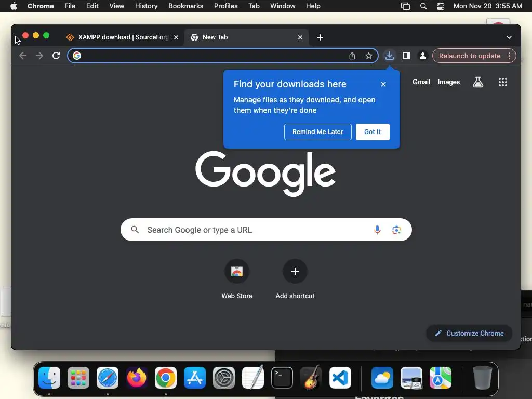
Task: Go forward with the forward arrow
Action: [x=39, y=56]
